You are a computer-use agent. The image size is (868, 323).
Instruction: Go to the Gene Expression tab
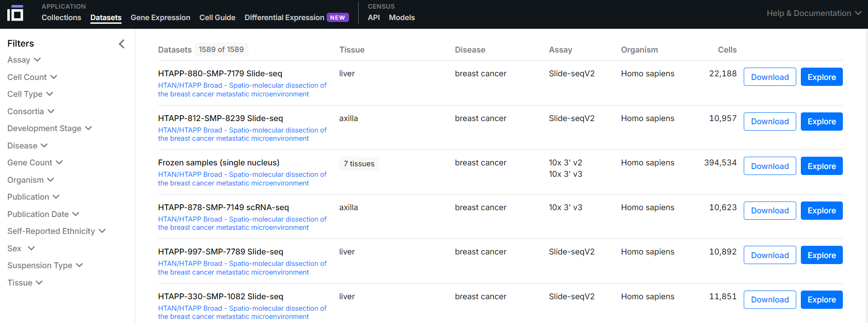click(x=160, y=17)
